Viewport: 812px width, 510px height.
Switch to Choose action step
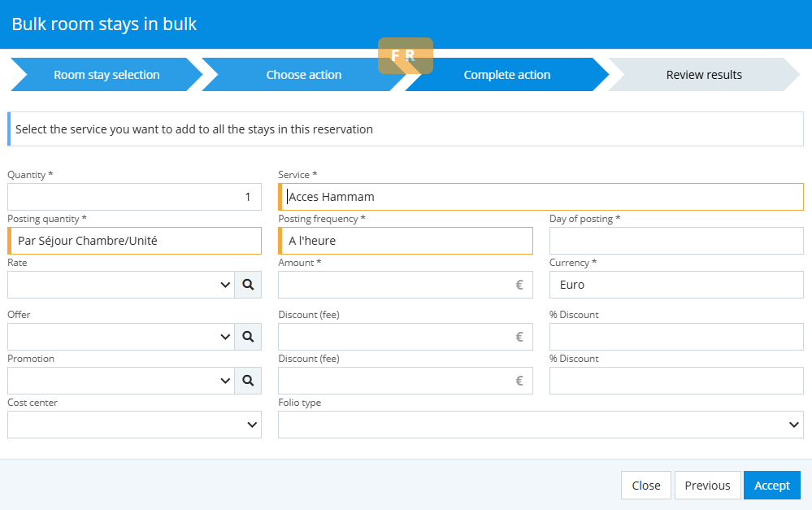pyautogui.click(x=303, y=75)
